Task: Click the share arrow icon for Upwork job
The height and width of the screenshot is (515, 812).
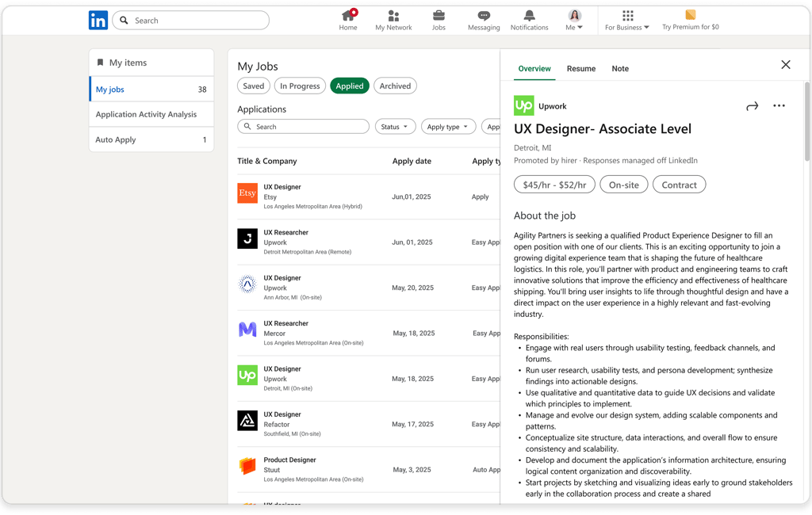Action: click(752, 106)
